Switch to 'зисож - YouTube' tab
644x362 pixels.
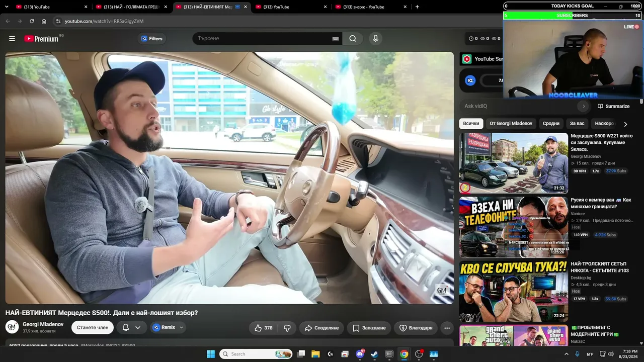[x=371, y=7]
